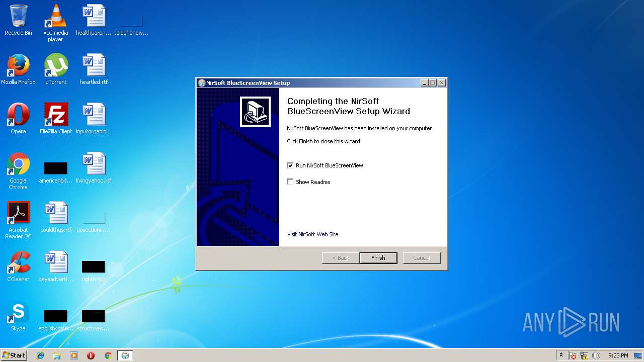Open the network status tray icon
This screenshot has width=644, height=362.
pyautogui.click(x=584, y=355)
